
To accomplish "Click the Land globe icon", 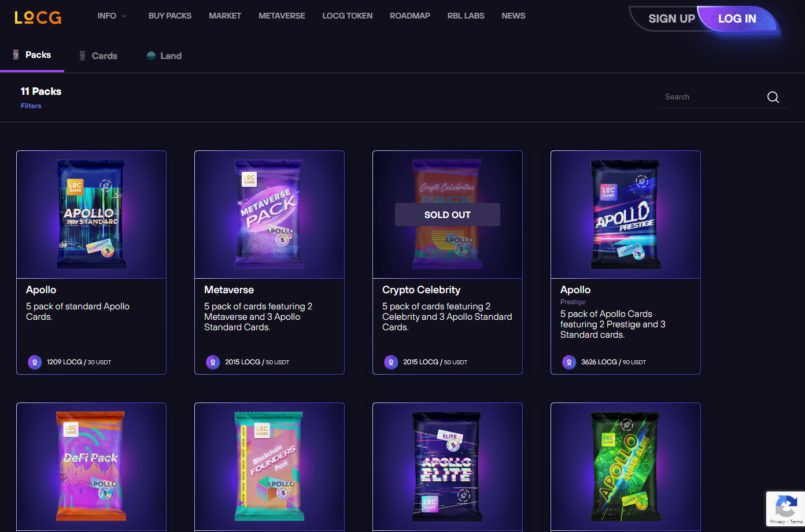I will coord(151,56).
